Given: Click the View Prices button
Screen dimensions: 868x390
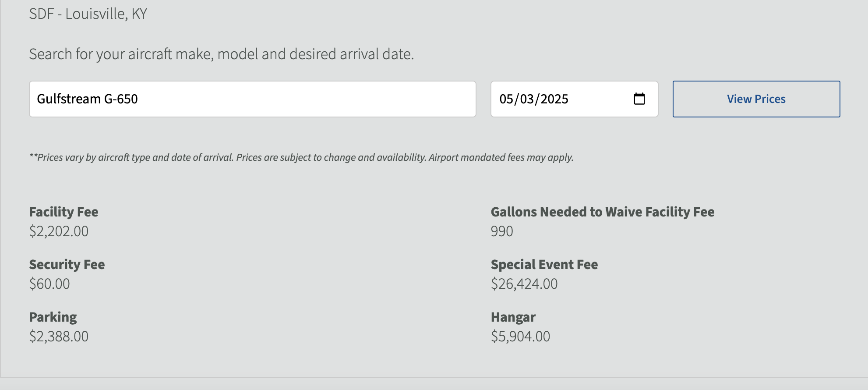Looking at the screenshot, I should point(755,99).
